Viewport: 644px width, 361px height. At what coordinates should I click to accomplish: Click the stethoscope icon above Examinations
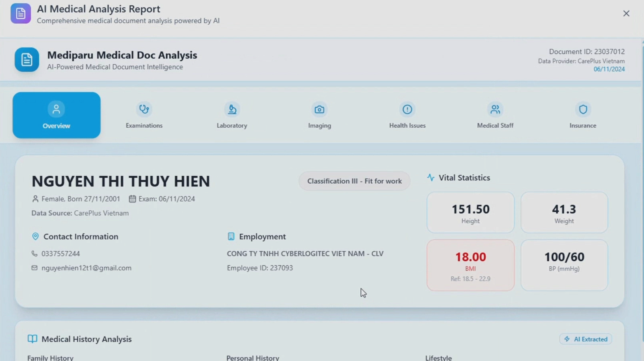click(x=144, y=109)
